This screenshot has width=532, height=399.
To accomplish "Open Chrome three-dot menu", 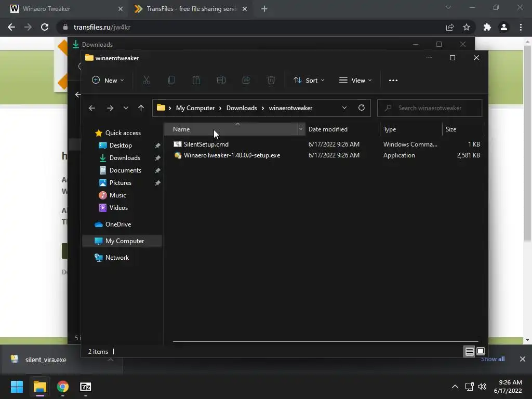I will pos(521,27).
